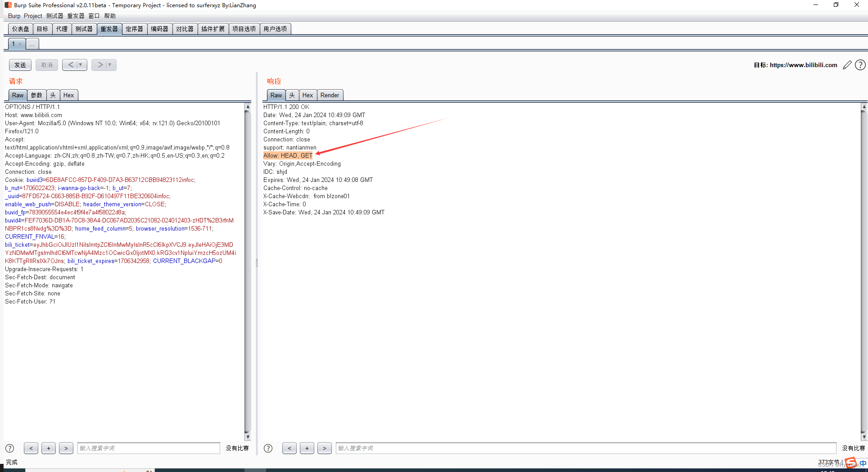Viewport: 868px width, 472px height.
Task: Go to previous response search match
Action: pyautogui.click(x=289, y=448)
